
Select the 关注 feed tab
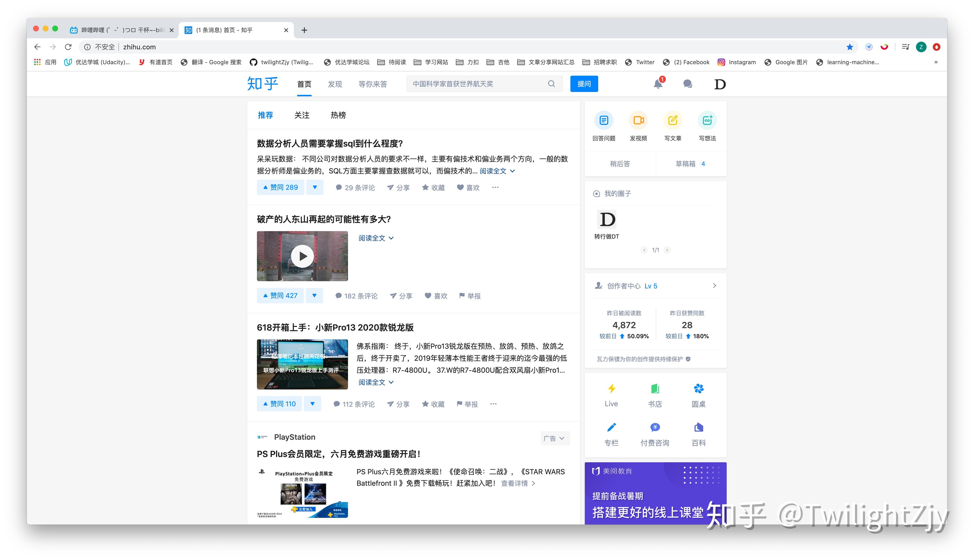point(302,115)
